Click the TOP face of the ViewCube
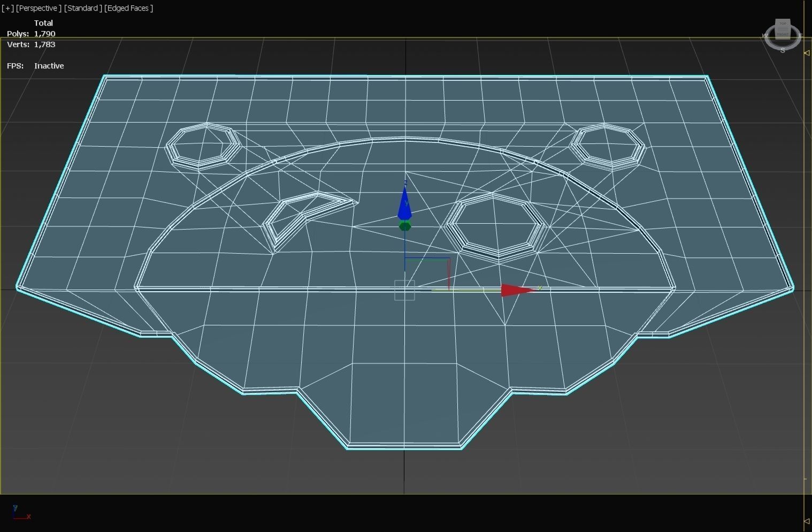Viewport: 812px width, 532px height. point(783,24)
